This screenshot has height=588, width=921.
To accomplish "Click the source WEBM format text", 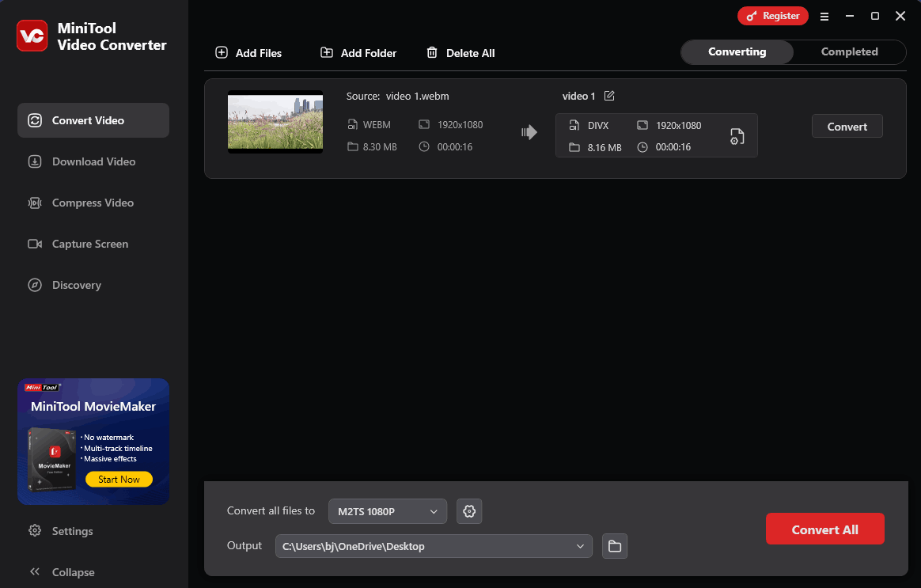I will point(377,124).
